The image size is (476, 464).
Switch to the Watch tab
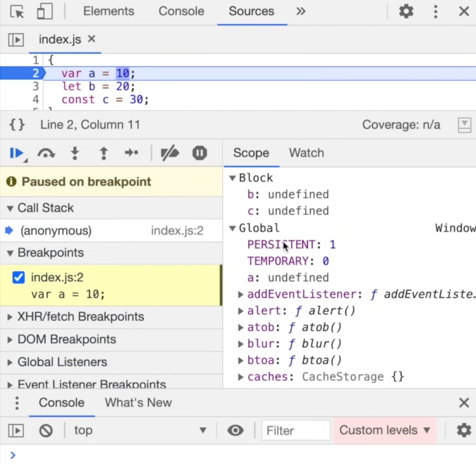click(x=306, y=153)
